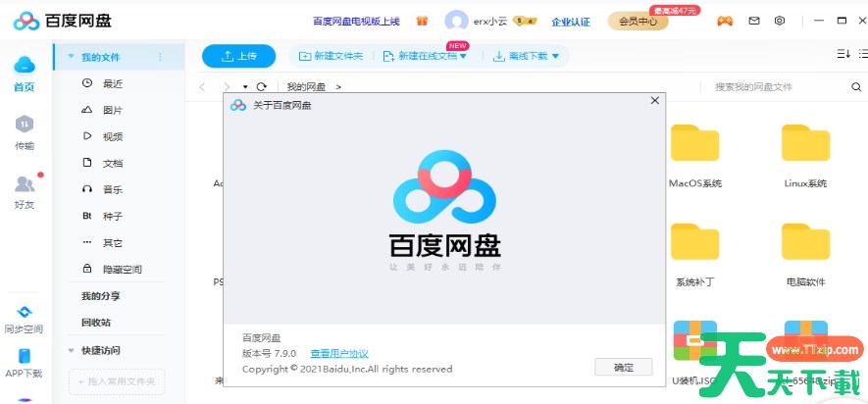Click the gift box icon in header
Viewport: 868px width, 404px height.
[x=423, y=21]
